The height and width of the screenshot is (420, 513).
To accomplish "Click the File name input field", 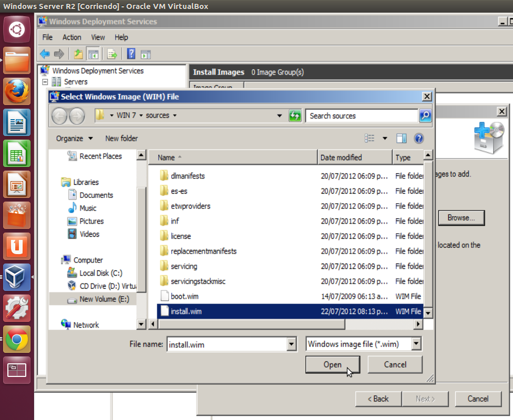I will (x=227, y=344).
